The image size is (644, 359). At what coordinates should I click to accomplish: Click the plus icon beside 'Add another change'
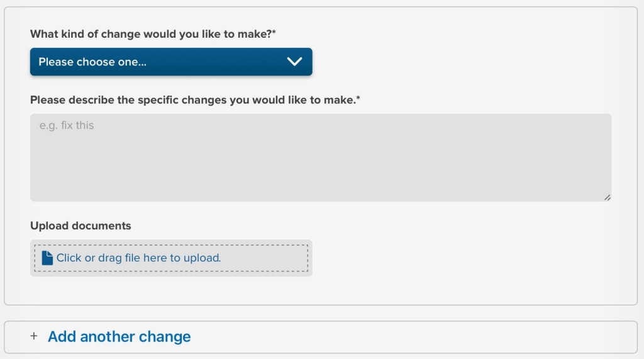(x=34, y=336)
